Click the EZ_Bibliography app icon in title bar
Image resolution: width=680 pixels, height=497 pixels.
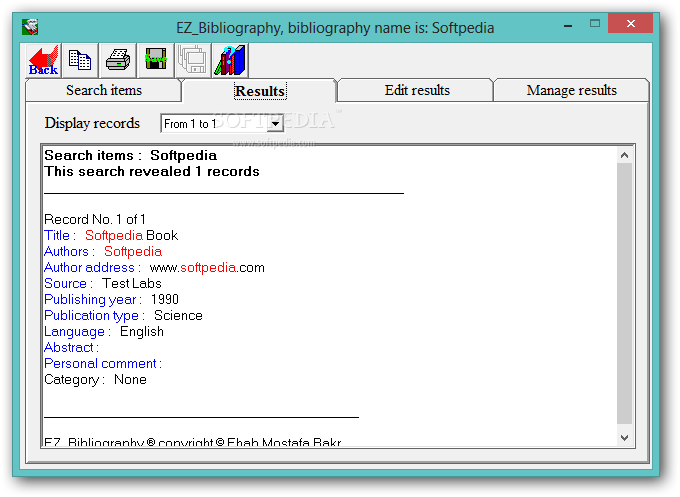30,27
